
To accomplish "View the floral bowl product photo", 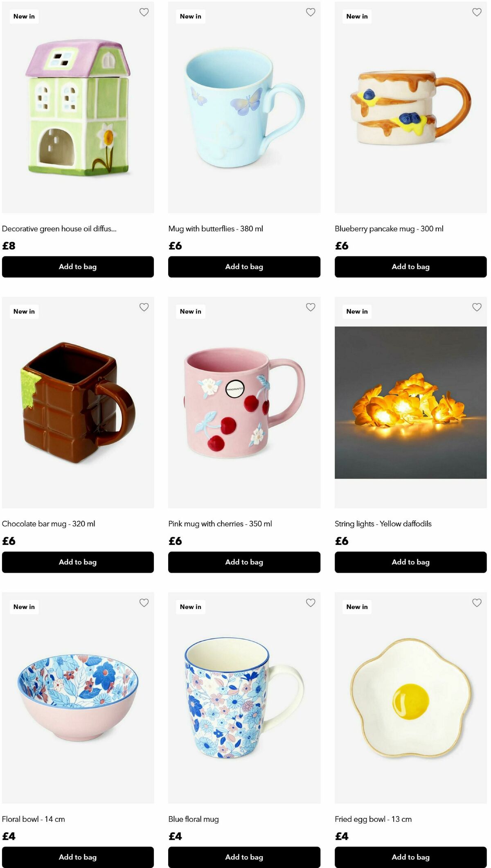I will tap(78, 698).
